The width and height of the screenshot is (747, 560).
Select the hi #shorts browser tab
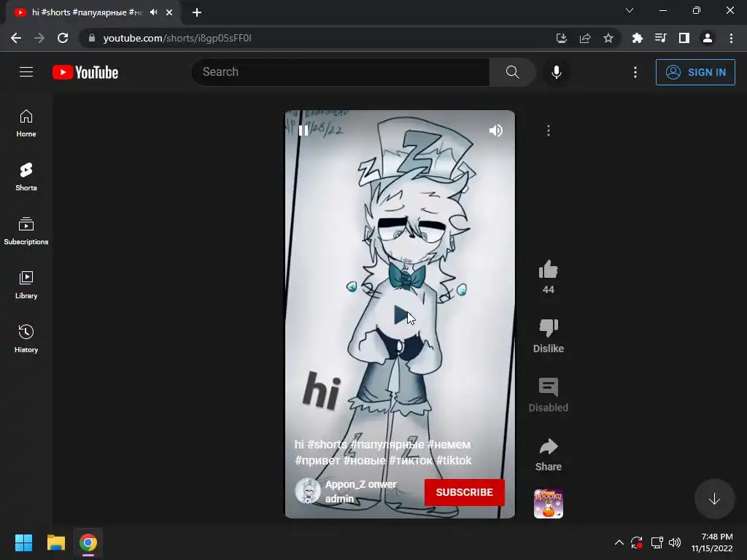(x=86, y=12)
